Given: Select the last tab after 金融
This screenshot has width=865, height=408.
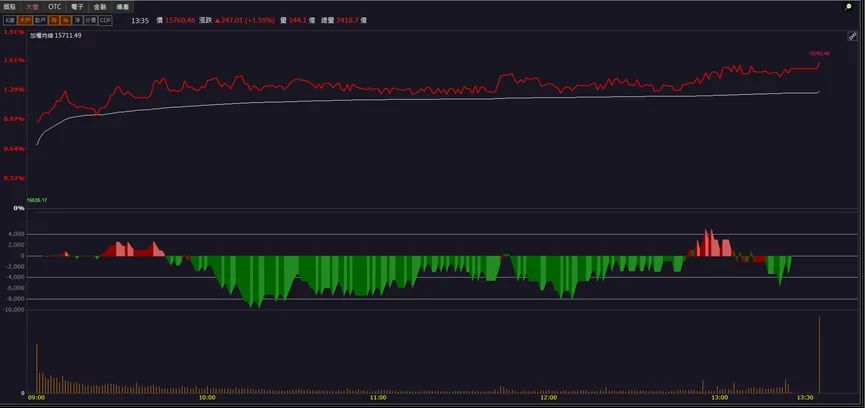Looking at the screenshot, I should pos(122,7).
